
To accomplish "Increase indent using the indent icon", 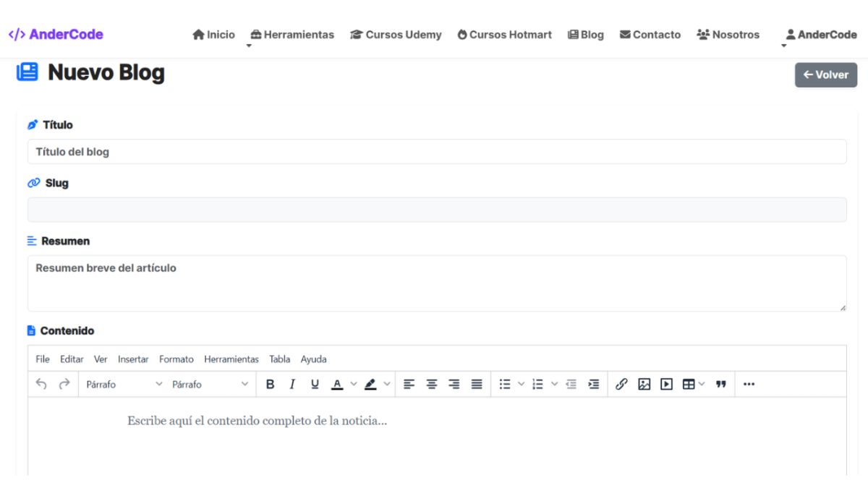I will click(594, 385).
